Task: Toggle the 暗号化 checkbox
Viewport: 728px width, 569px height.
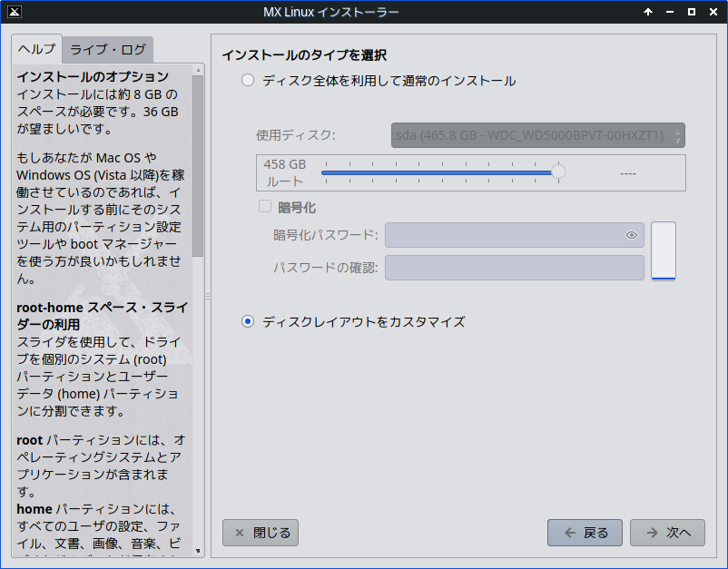Action: [x=265, y=207]
